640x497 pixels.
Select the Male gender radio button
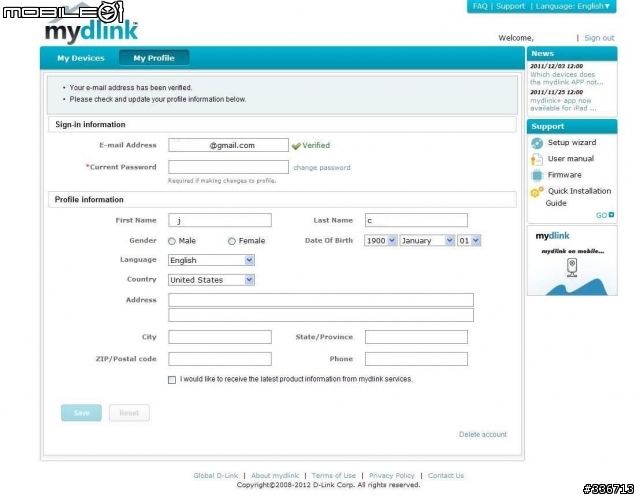pyautogui.click(x=172, y=241)
